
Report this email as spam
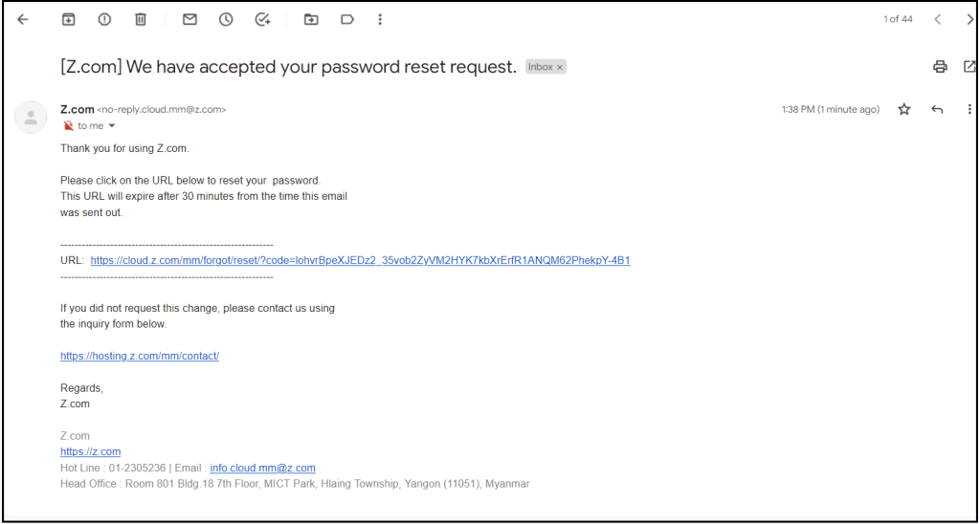click(104, 19)
